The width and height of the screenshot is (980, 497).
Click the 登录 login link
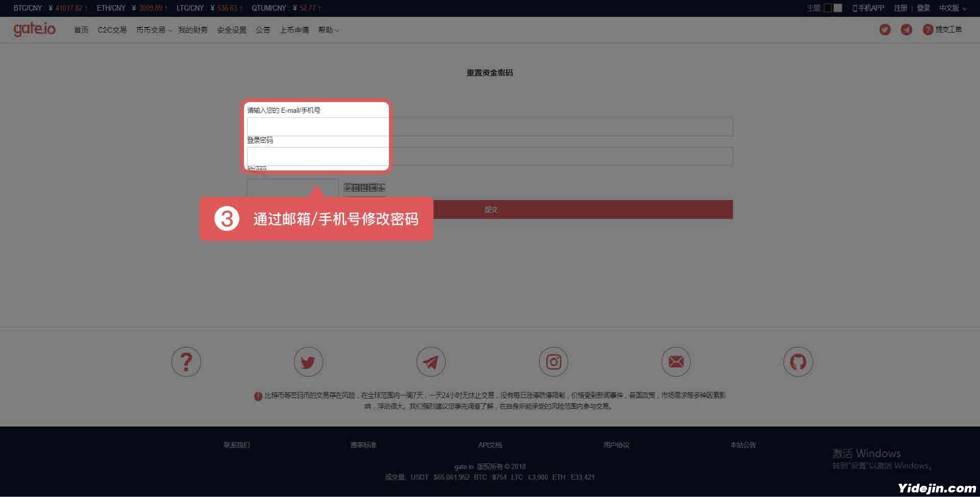(923, 8)
